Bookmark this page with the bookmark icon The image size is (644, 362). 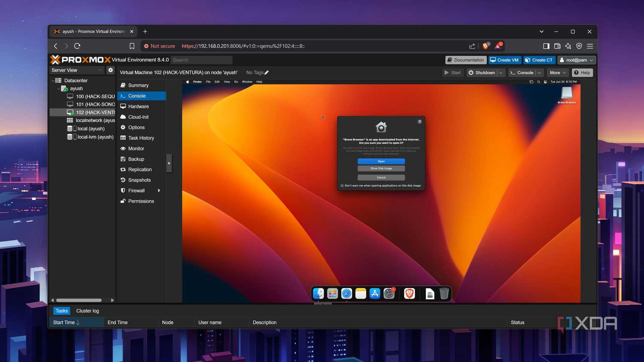pos(132,46)
